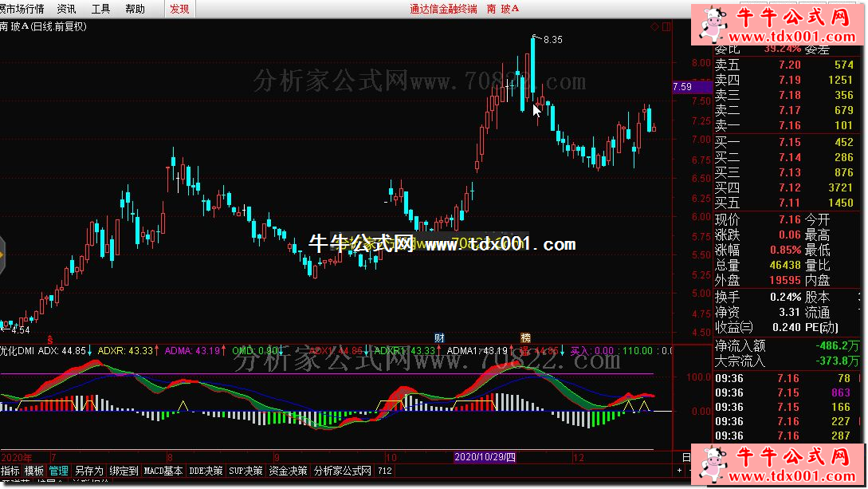Click the 卖四 row price 7.19
Screen dimensions: 868x489
(789, 81)
